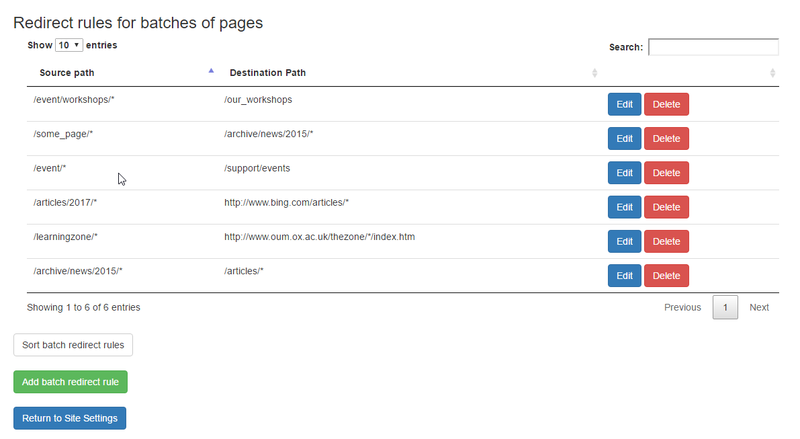800x439 pixels.
Task: Edit the /learningzone/* redirect rule
Action: (624, 241)
